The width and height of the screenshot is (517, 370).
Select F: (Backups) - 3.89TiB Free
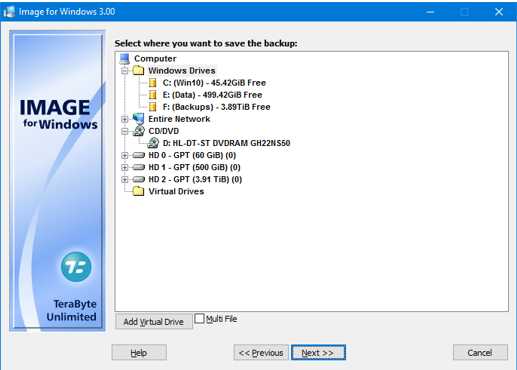click(216, 107)
